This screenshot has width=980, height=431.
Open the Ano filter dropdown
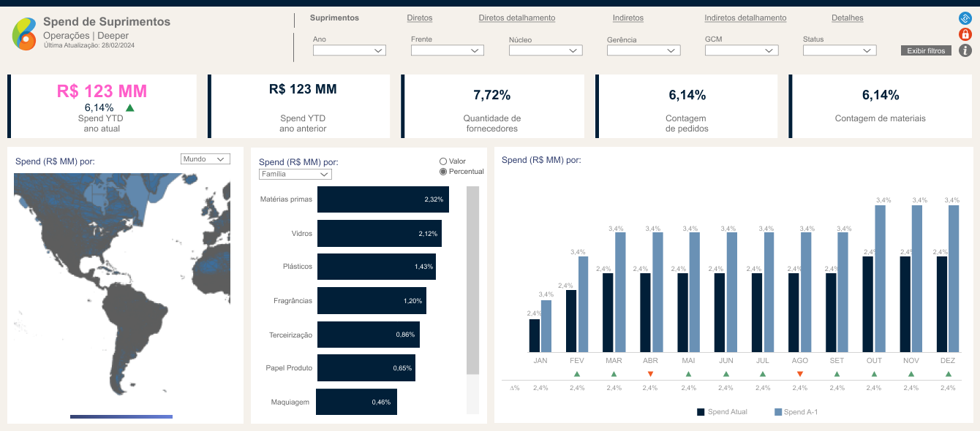coord(349,50)
